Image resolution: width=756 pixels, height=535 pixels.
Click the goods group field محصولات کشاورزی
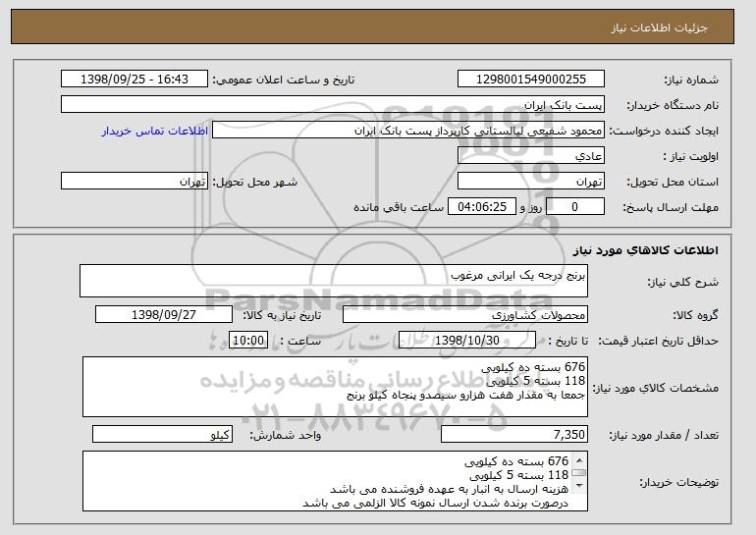pos(465,315)
